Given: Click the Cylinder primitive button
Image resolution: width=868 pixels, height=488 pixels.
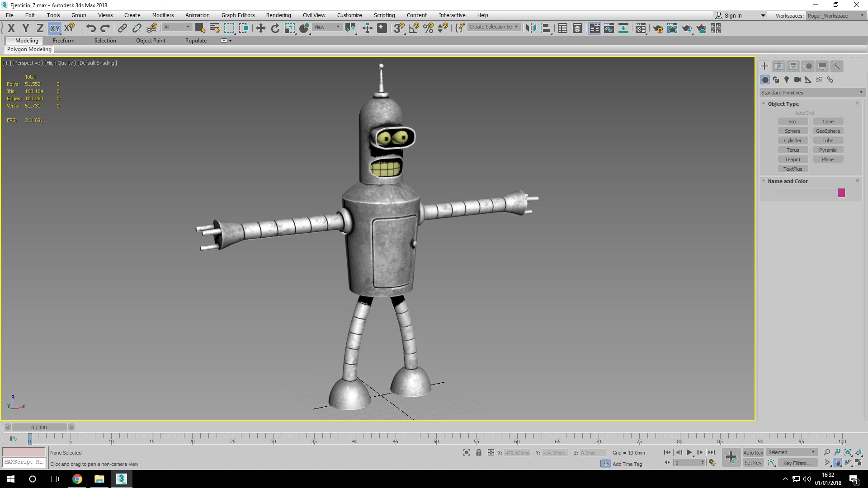Looking at the screenshot, I should [793, 141].
